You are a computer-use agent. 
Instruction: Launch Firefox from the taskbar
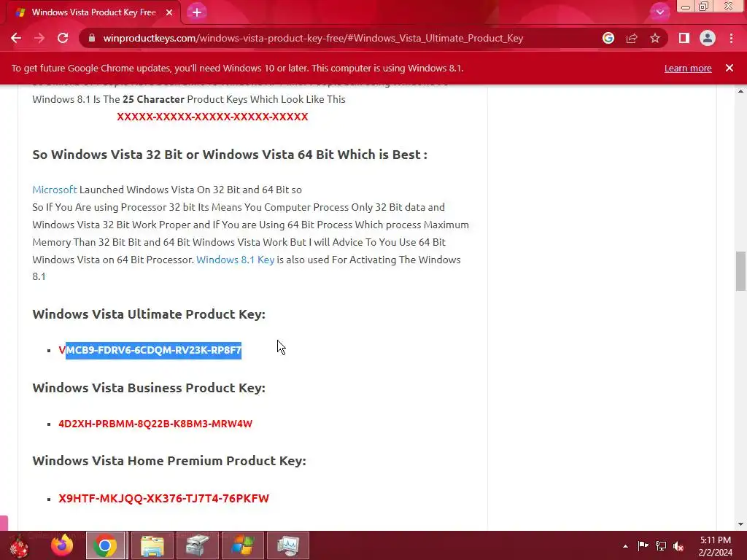click(x=62, y=545)
